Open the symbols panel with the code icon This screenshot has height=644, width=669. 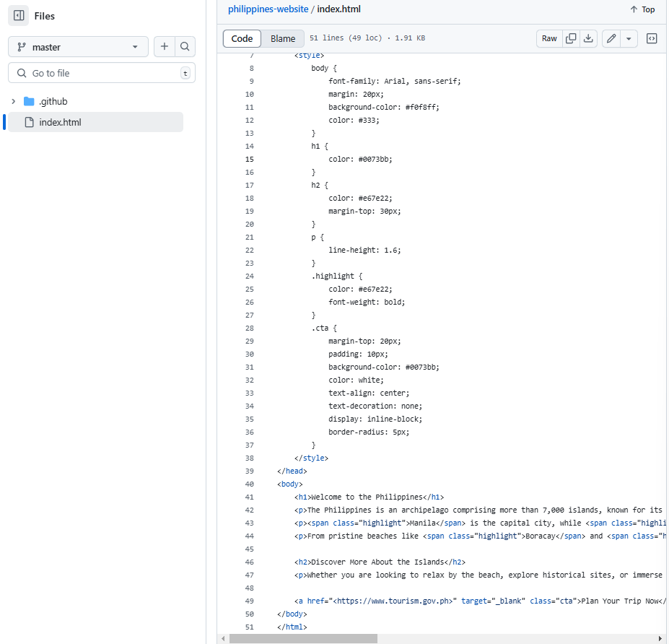click(x=652, y=38)
